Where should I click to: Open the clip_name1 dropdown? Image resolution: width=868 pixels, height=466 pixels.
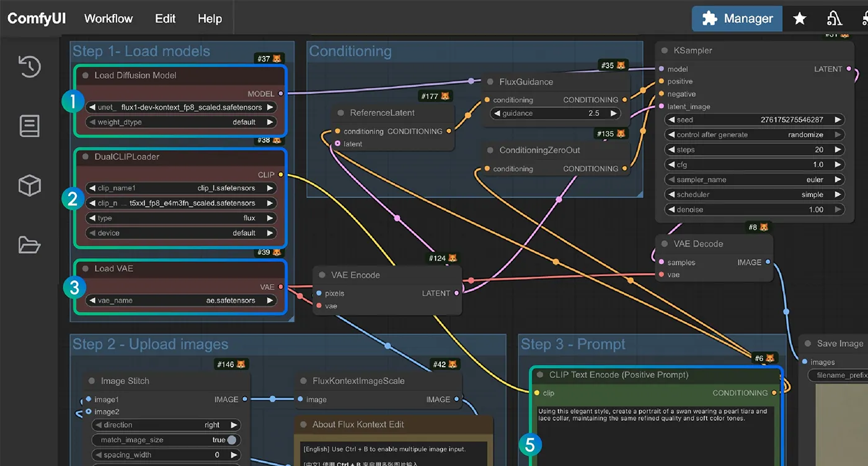pyautogui.click(x=180, y=188)
